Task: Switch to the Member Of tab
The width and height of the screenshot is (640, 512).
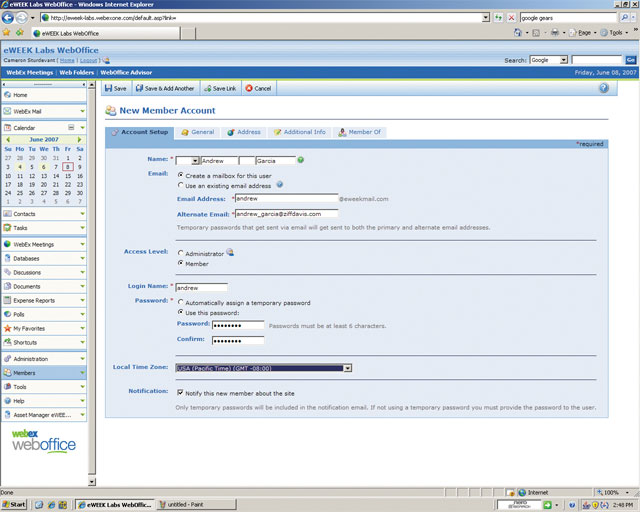Action: [359, 132]
